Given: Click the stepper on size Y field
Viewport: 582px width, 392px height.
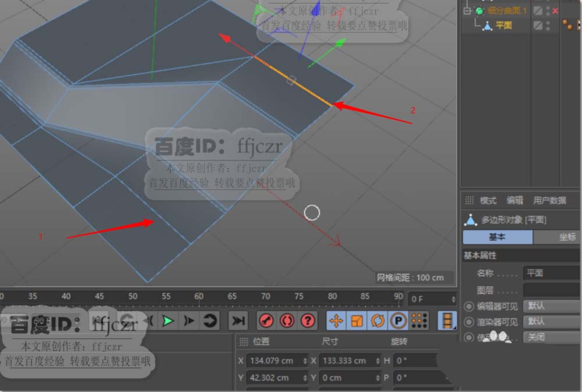Looking at the screenshot, I should (378, 378).
